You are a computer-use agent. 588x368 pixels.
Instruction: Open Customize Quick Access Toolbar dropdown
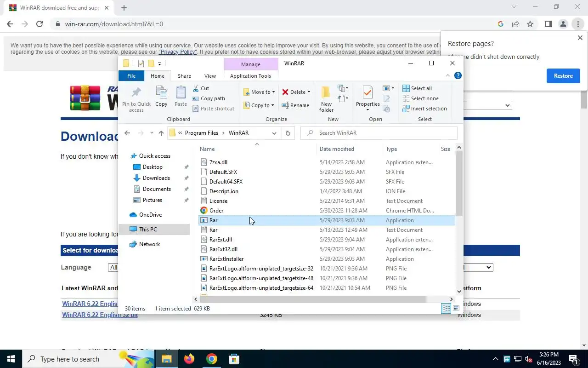tap(159, 63)
